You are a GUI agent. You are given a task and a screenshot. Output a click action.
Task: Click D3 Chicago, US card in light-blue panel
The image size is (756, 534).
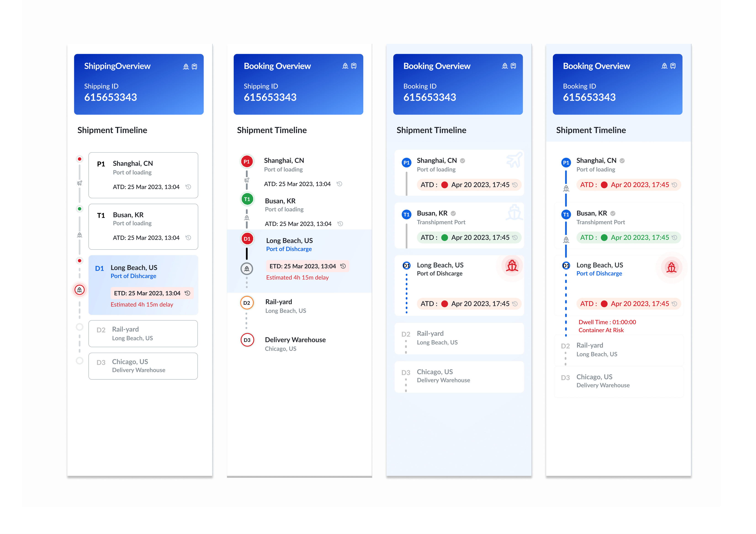click(x=459, y=377)
